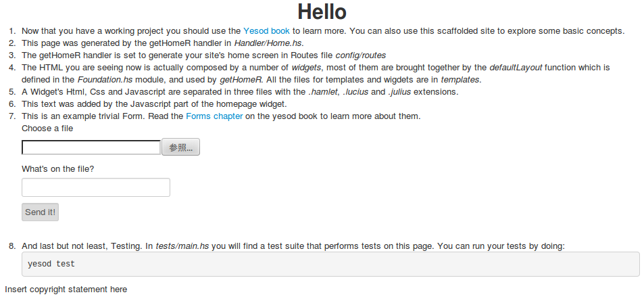Focus the "What's on the file?" input
The height and width of the screenshot is (301, 644).
tap(95, 187)
